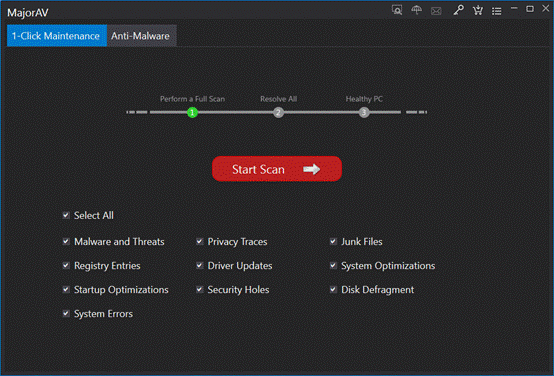
Task: Click the red Start Scan button
Action: pos(277,169)
